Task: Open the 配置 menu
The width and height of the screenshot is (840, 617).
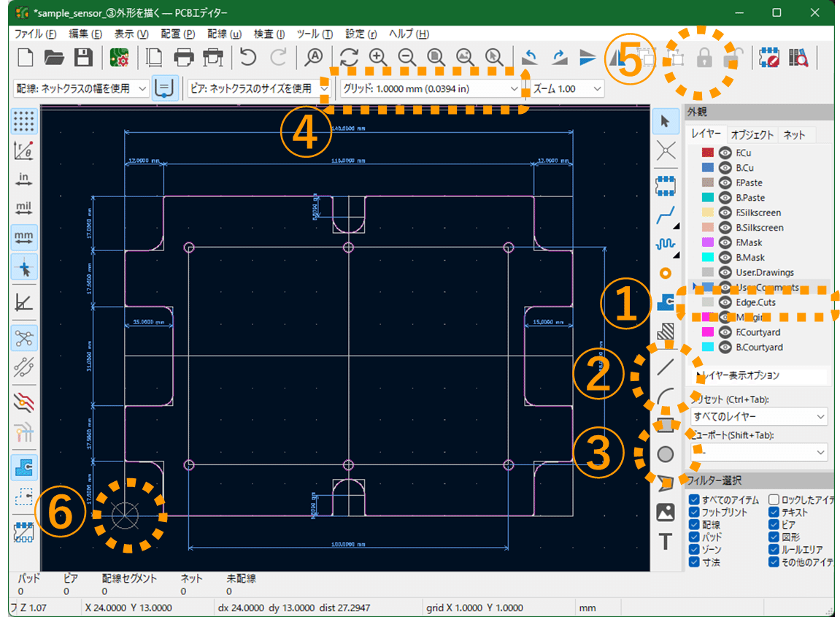Action: (178, 34)
